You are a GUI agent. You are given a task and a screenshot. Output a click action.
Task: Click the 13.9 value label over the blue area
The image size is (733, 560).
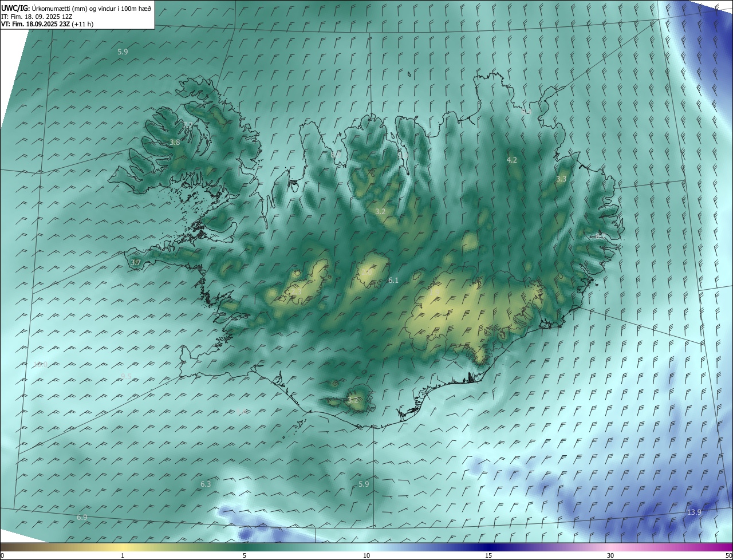tap(694, 512)
